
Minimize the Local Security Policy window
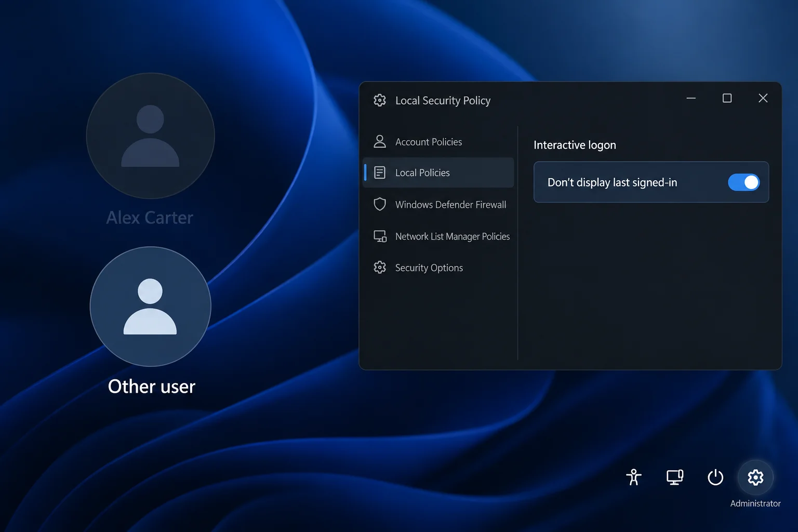pos(691,98)
